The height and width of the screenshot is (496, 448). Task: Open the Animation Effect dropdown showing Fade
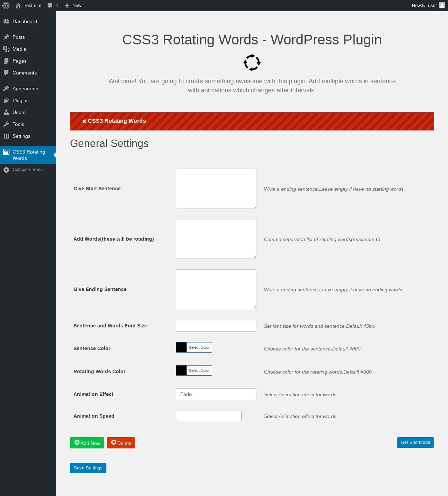pos(216,394)
